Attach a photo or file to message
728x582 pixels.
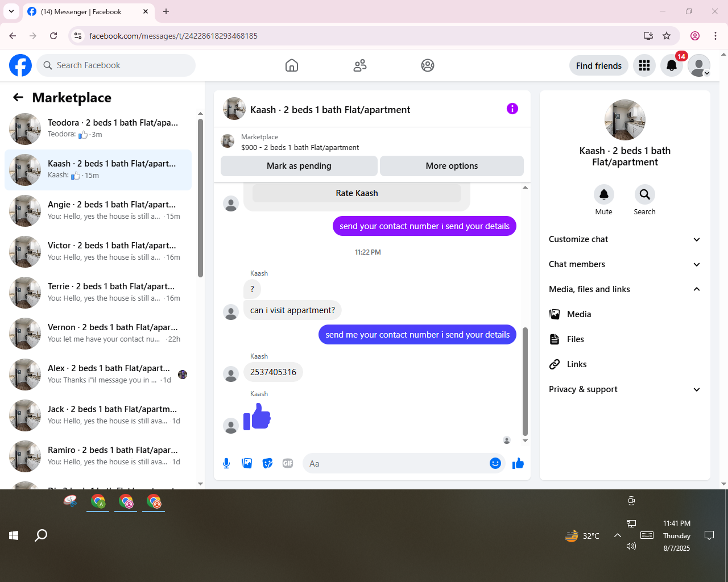point(247,463)
